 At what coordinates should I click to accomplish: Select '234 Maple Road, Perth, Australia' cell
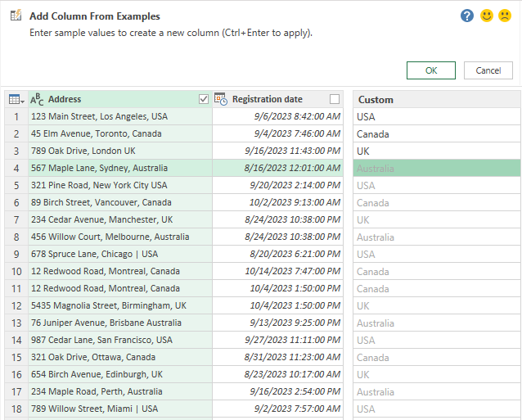click(120, 392)
